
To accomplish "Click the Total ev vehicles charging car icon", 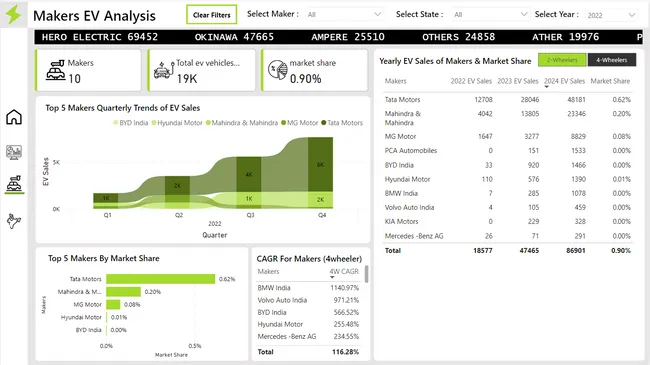I will pyautogui.click(x=164, y=70).
